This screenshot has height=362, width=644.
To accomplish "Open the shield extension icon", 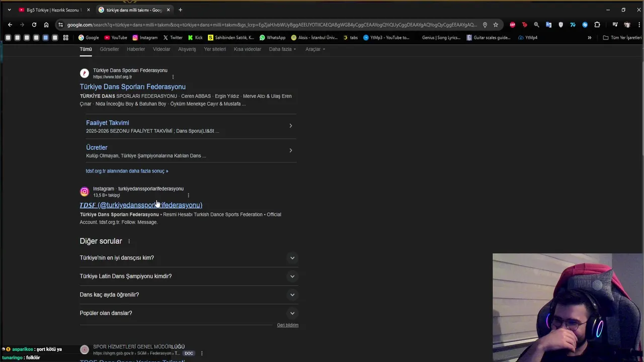I will (x=560, y=25).
